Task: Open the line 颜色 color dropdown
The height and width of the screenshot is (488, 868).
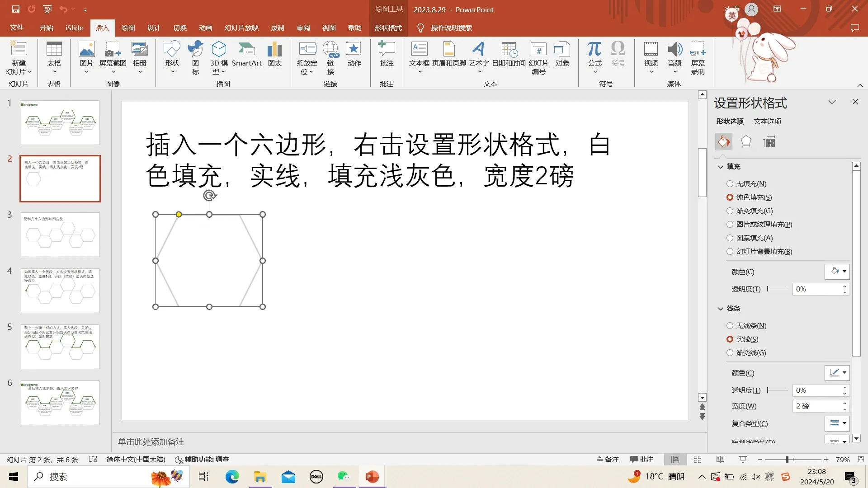Action: click(x=844, y=373)
